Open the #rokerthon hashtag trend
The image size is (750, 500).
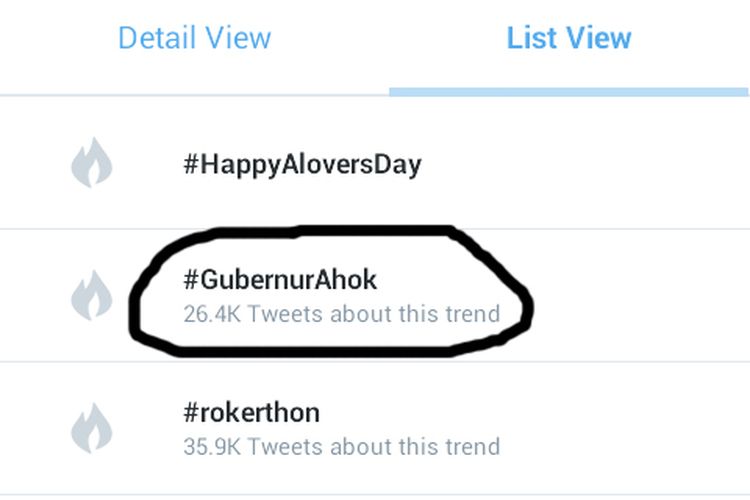click(251, 412)
